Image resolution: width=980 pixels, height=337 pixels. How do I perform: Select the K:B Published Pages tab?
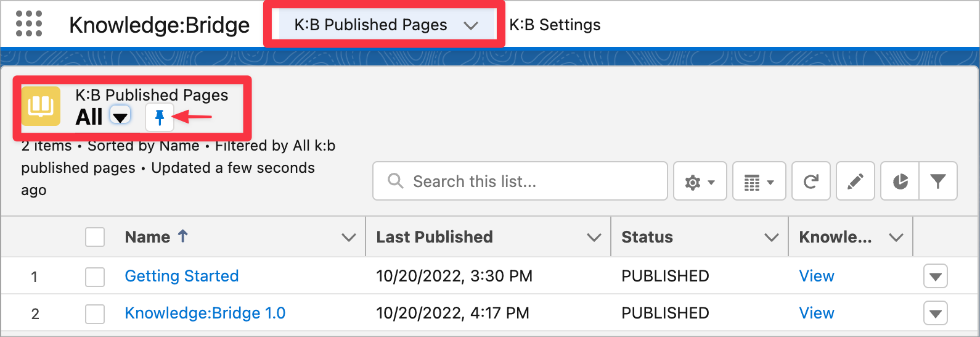coord(370,25)
